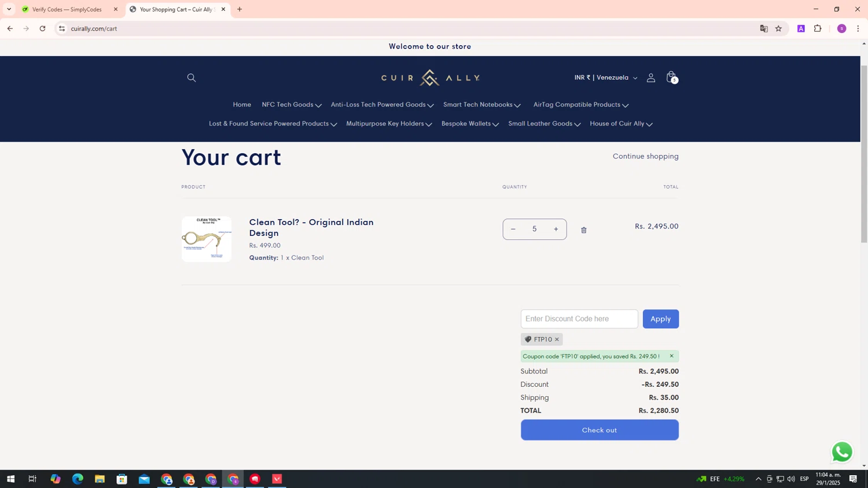The width and height of the screenshot is (868, 488).
Task: Open Mail app from the taskbar
Action: 144,479
